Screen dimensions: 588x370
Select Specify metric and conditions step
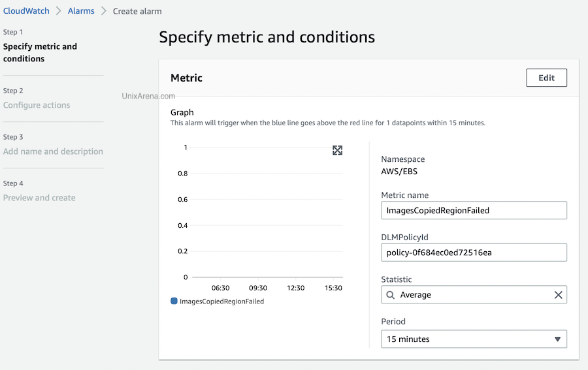[40, 52]
